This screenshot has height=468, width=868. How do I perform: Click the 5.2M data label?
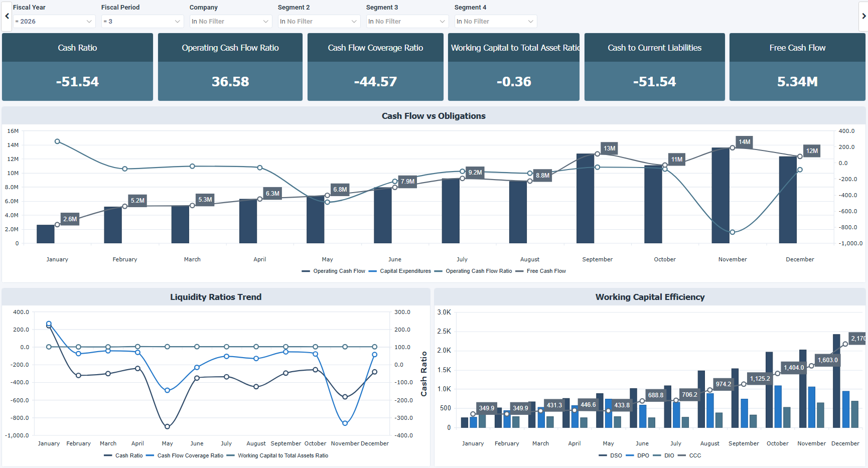click(137, 201)
